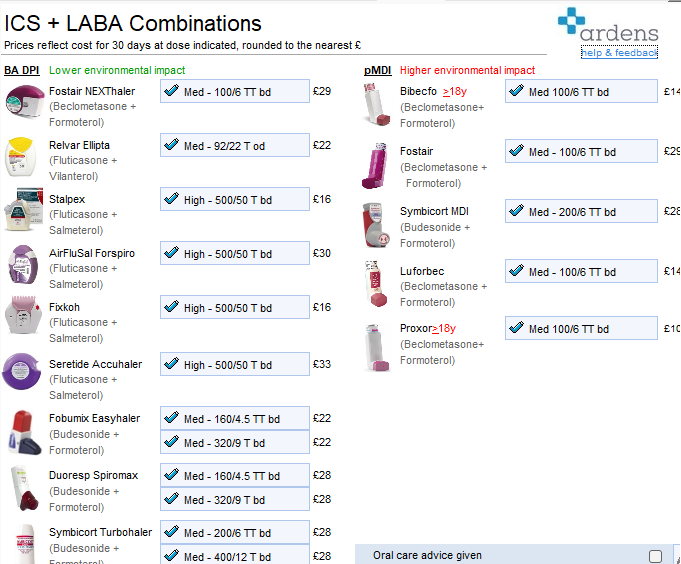Click the Luforbec pink inhaler image

pyautogui.click(x=379, y=284)
